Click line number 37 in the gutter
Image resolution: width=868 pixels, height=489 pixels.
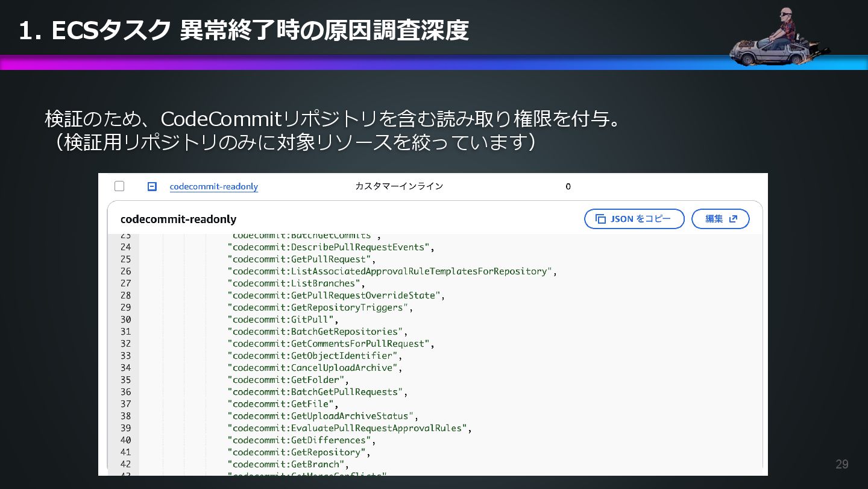pyautogui.click(x=125, y=404)
